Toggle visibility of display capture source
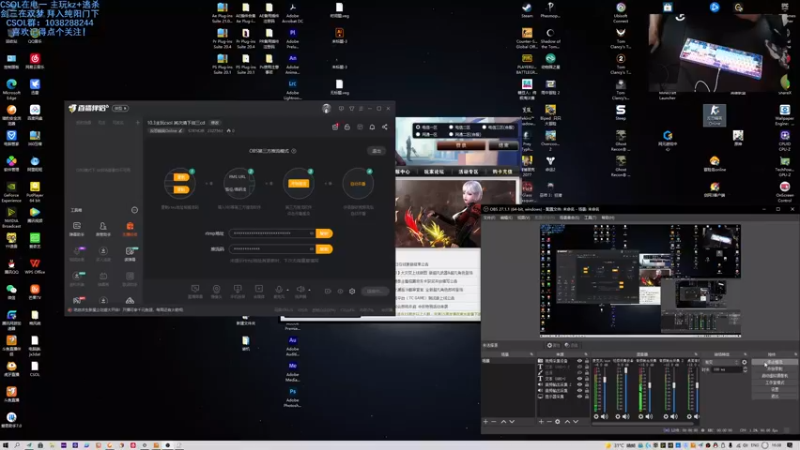 [x=579, y=396]
